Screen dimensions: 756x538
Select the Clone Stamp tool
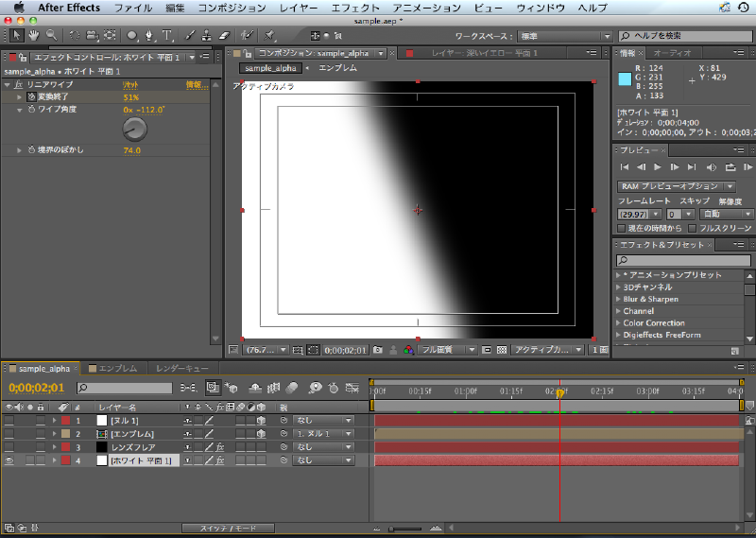(206, 35)
